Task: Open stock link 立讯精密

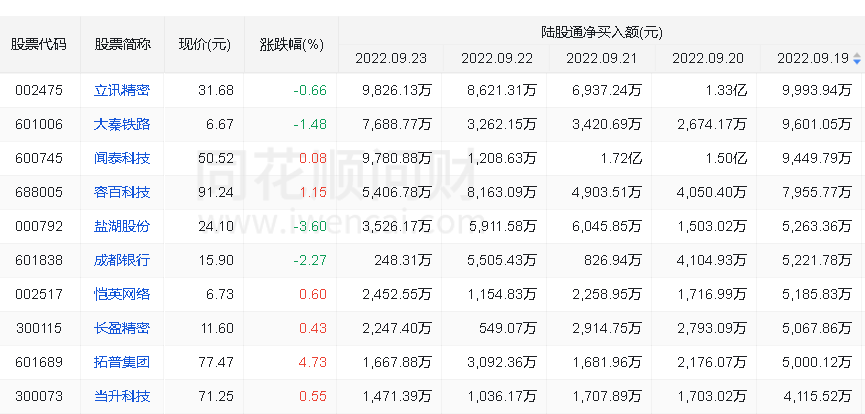Action: click(122, 90)
